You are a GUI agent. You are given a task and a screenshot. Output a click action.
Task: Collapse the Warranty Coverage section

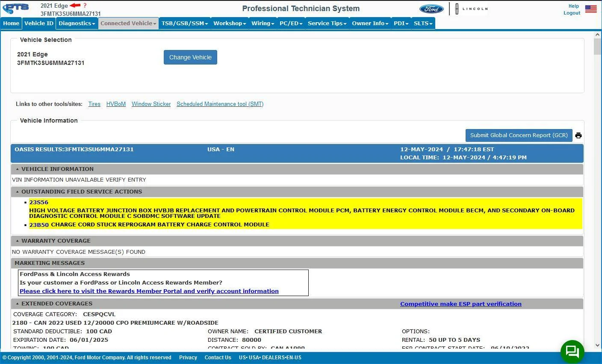click(17, 241)
